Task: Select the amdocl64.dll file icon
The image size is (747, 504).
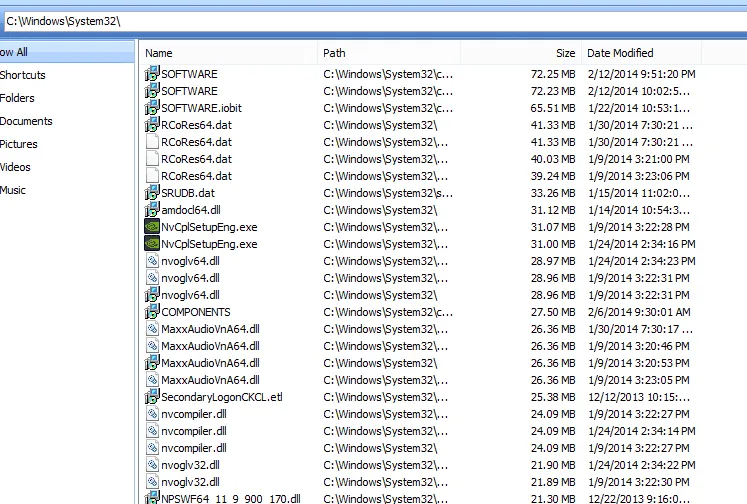Action: (152, 210)
